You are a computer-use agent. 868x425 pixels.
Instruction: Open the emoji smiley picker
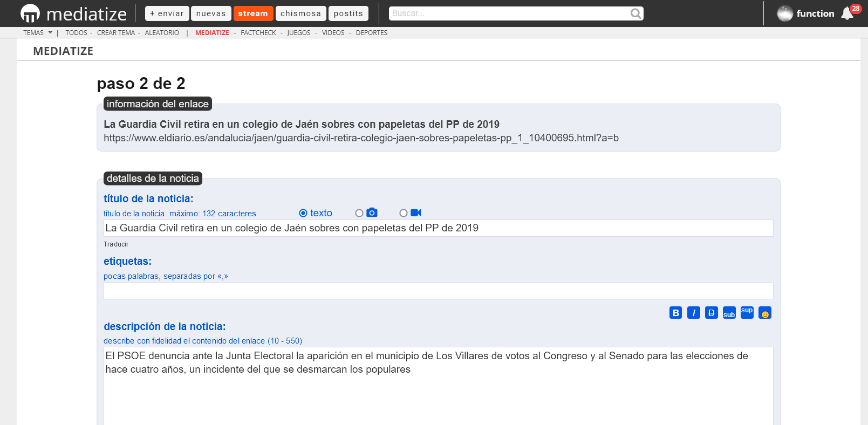(765, 313)
